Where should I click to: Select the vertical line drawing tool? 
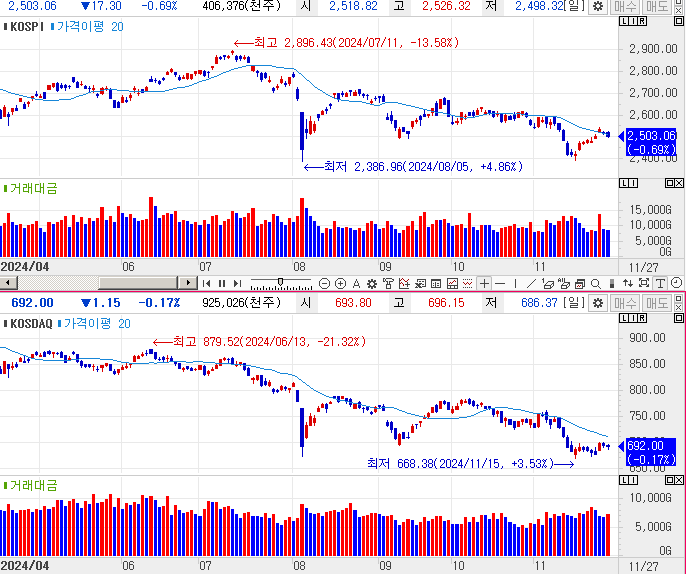[x=516, y=284]
